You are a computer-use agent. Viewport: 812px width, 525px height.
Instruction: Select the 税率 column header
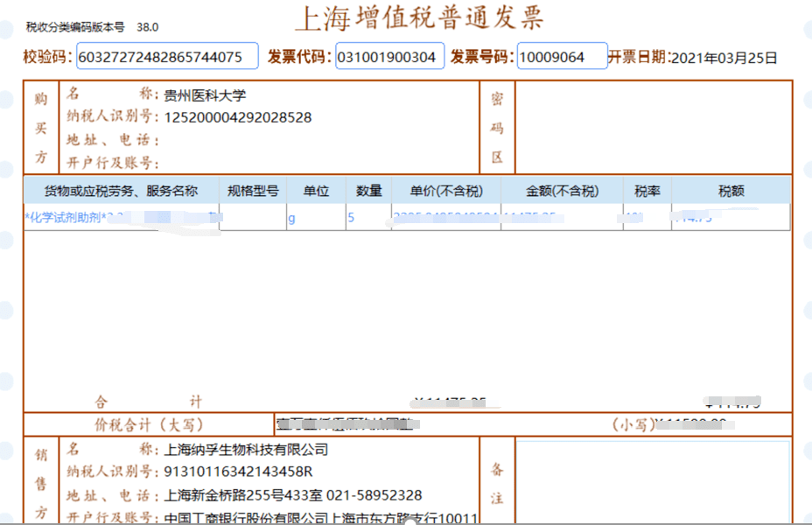pos(647,191)
